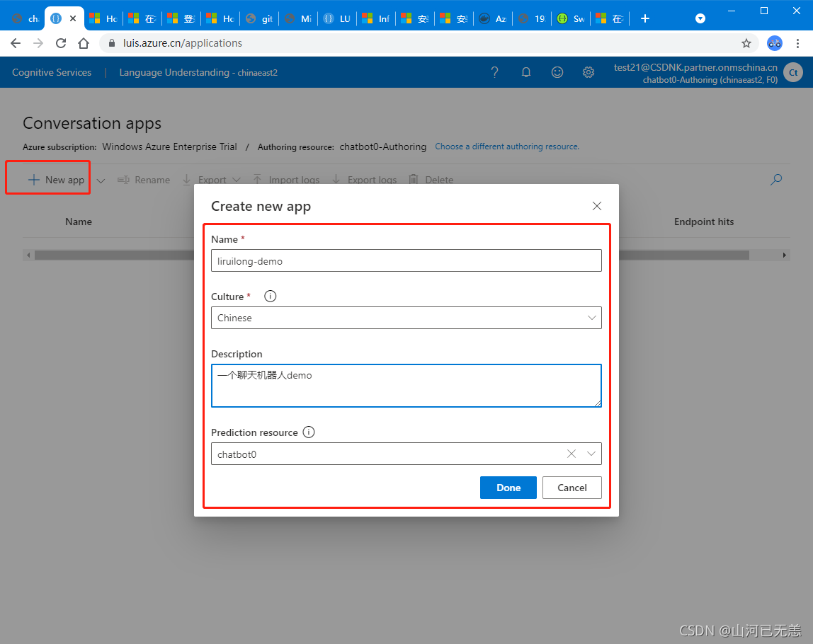The height and width of the screenshot is (644, 813).
Task: Click the Cognitive Services link
Action: tap(51, 72)
